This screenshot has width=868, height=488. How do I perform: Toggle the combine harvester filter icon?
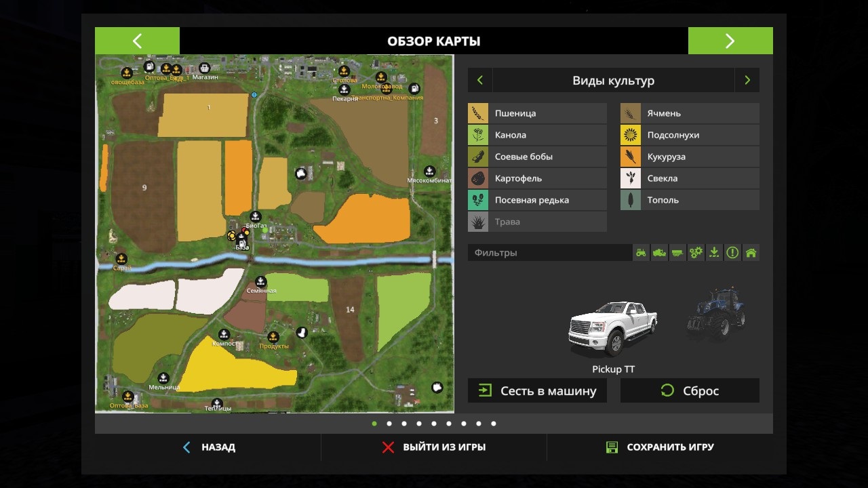coord(659,253)
